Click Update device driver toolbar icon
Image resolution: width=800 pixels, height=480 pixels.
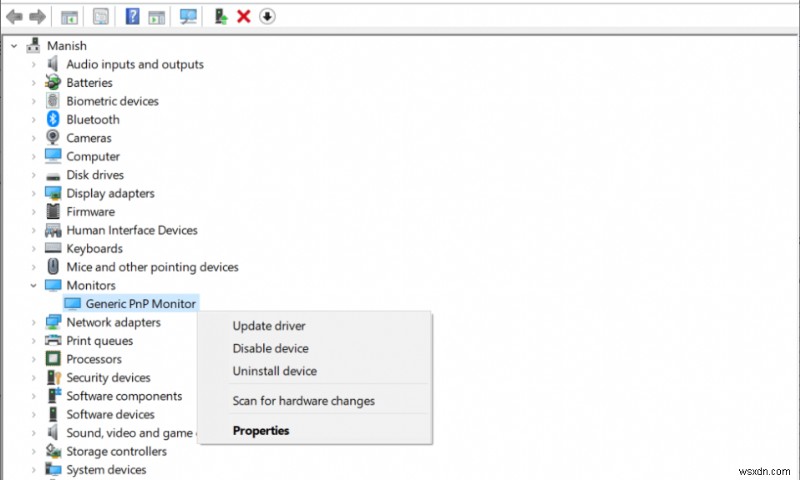[x=220, y=16]
